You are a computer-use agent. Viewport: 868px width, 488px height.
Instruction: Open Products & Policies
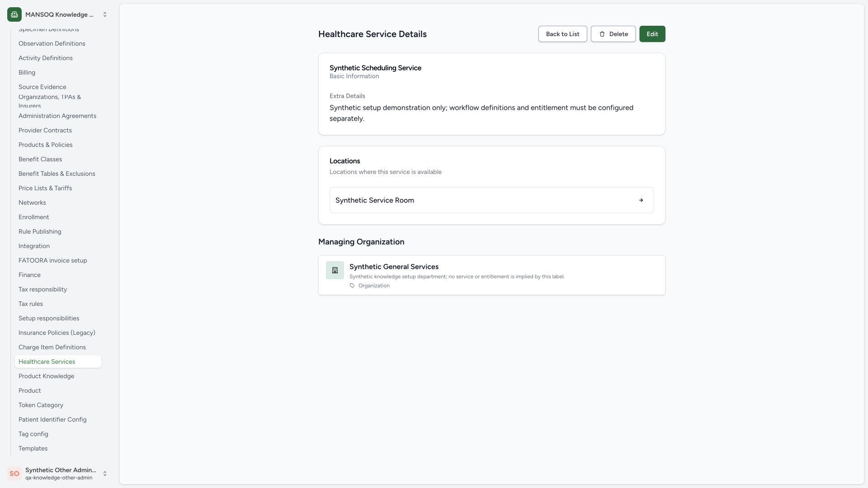coord(58,145)
